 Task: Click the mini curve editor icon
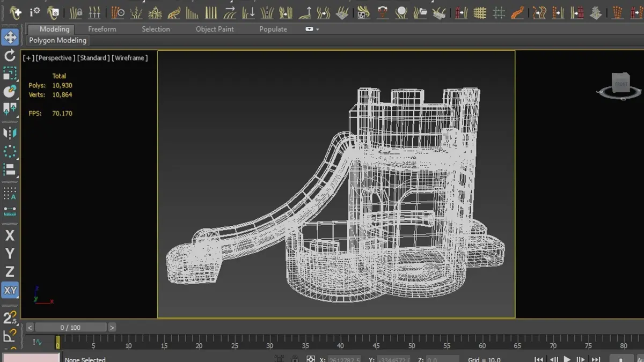[x=38, y=342]
